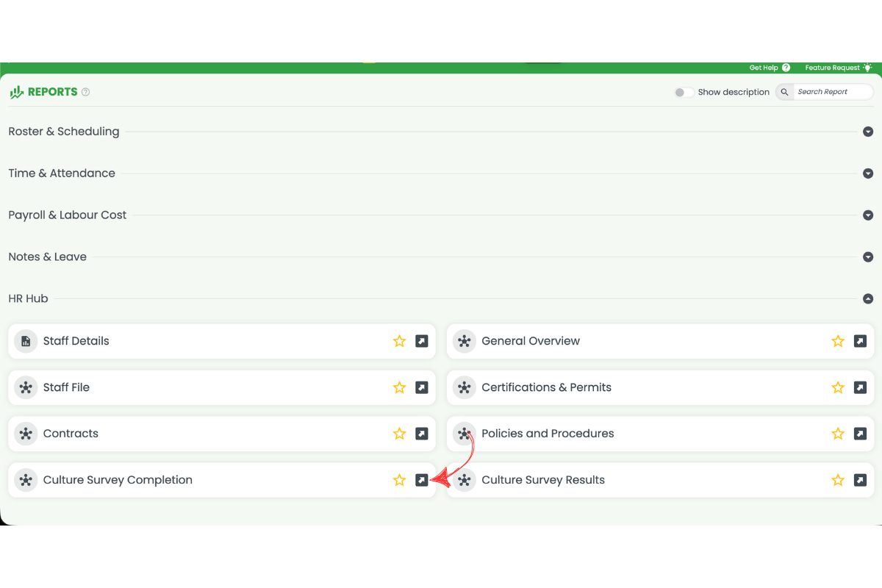Screen dimensions: 882x588
Task: Select the Contracts report
Action: point(71,434)
